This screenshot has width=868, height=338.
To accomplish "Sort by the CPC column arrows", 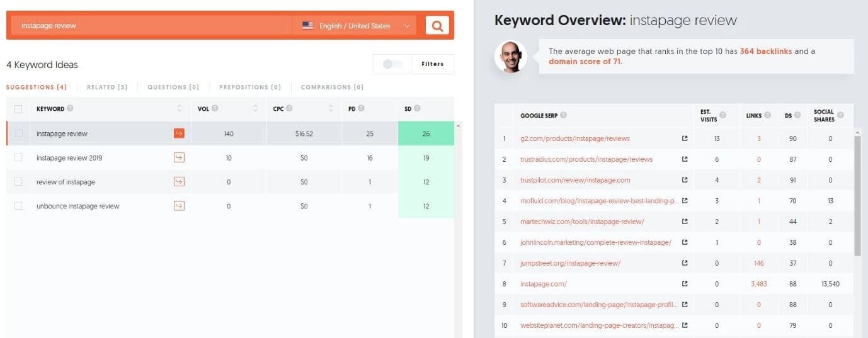I will [x=331, y=109].
